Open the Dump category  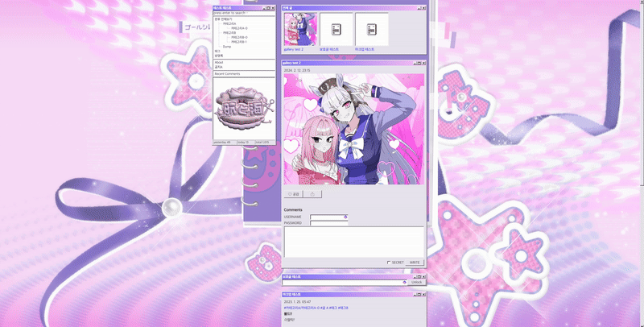pos(227,47)
